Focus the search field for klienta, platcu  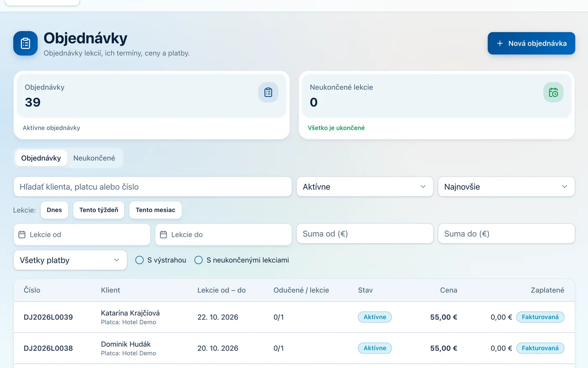point(153,187)
